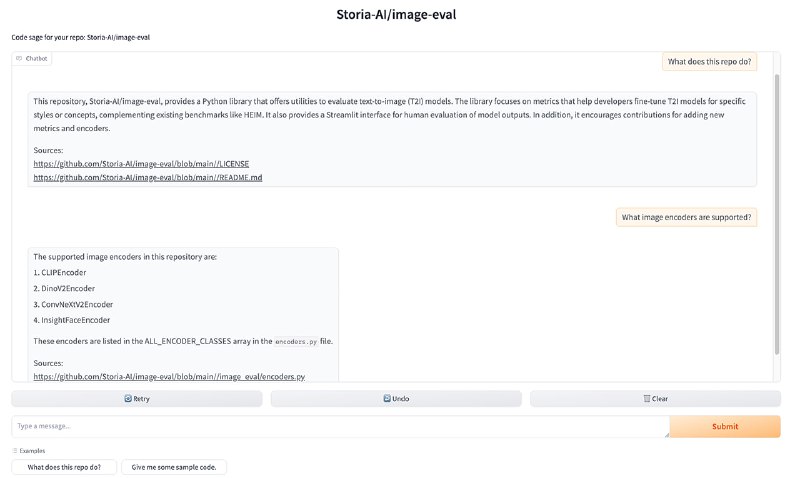Click the '3. ConvNeXtV2Encoder' list item
Screen dimensions: 800x478
[x=73, y=305]
